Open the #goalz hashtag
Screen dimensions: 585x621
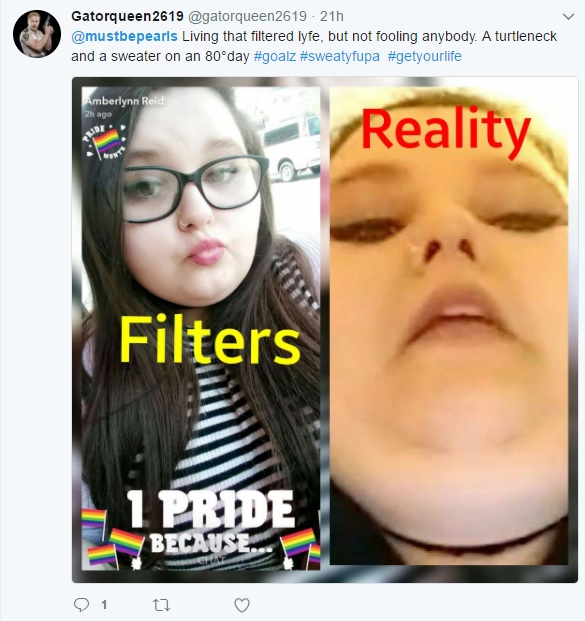point(274,56)
